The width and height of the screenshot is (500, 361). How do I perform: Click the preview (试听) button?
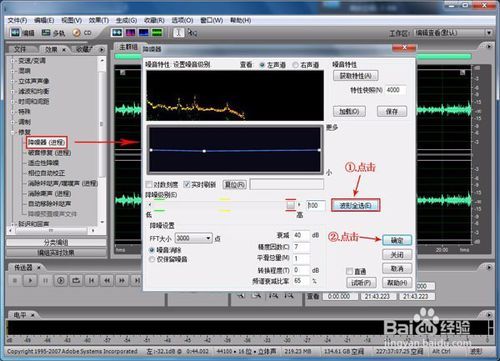(361, 283)
